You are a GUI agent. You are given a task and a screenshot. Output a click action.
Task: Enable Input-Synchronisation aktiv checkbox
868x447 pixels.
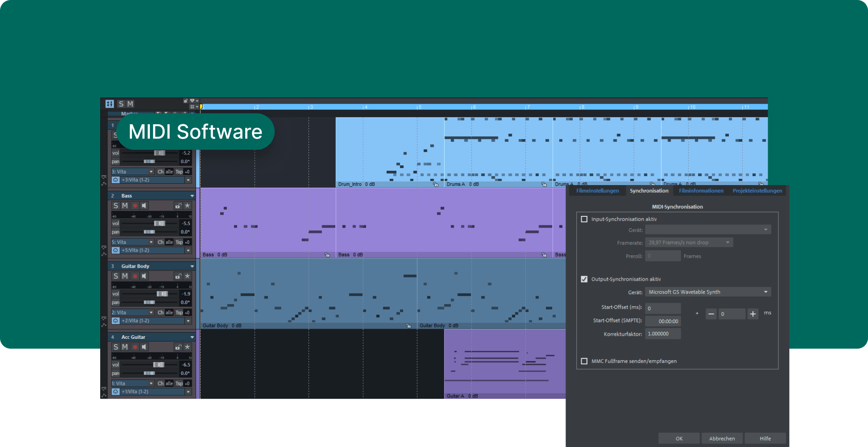coord(584,219)
